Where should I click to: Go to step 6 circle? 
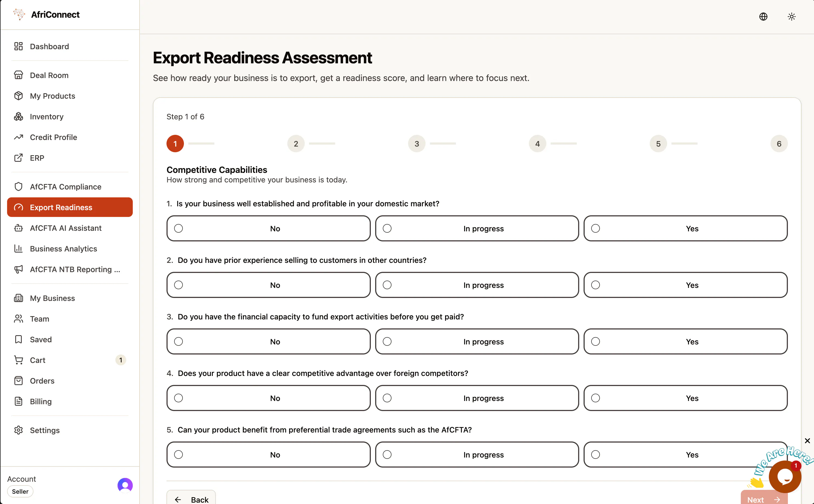point(779,144)
